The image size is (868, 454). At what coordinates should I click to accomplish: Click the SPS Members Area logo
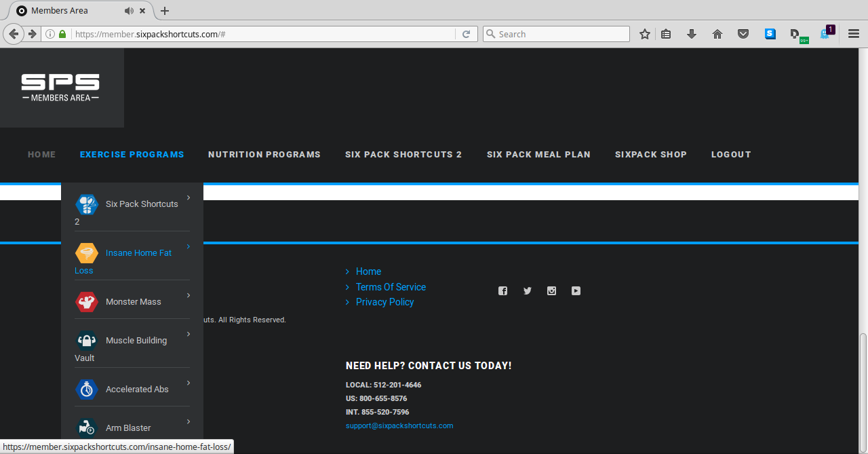61,88
